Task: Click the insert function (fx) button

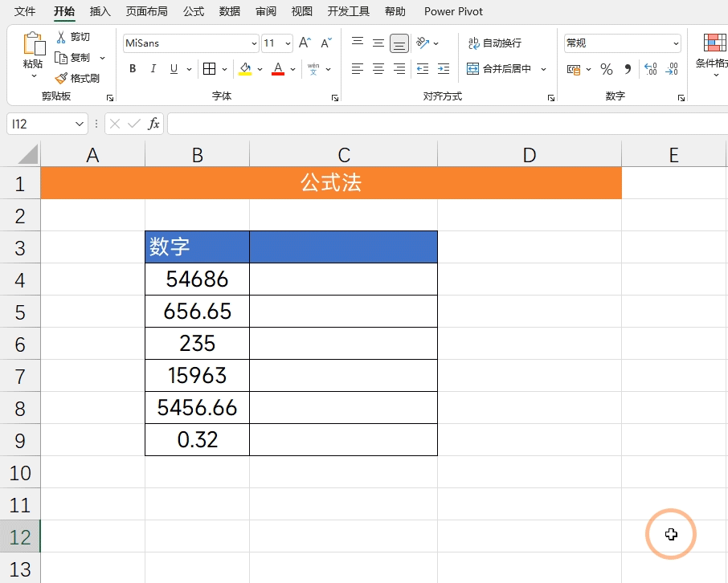Action: (x=153, y=124)
